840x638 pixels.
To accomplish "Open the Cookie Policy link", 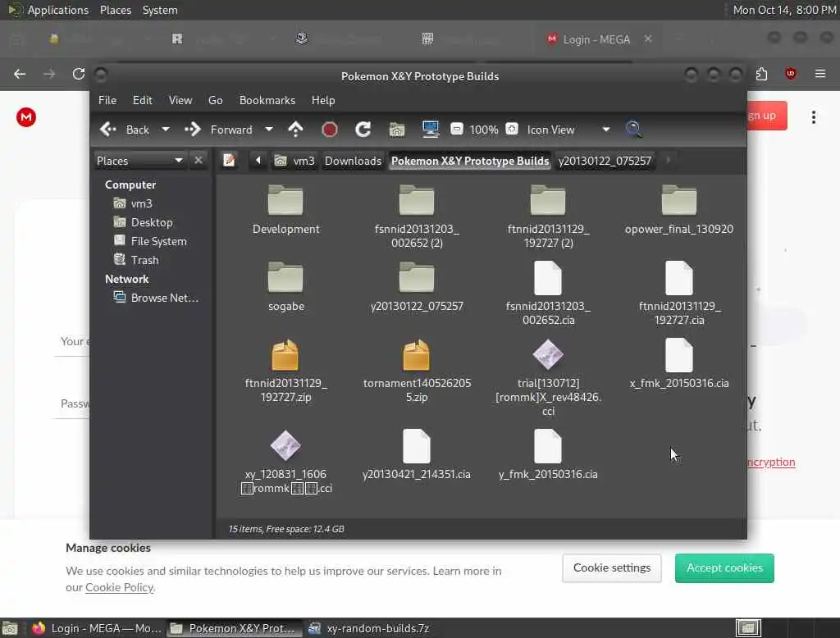I will click(x=120, y=587).
